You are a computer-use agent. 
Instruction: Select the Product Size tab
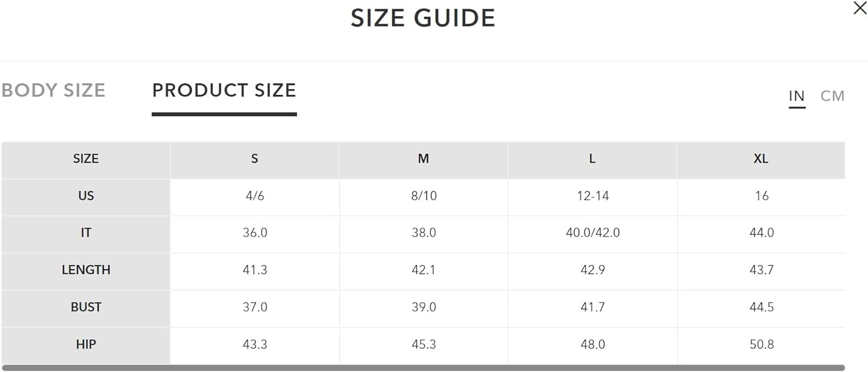pos(224,91)
